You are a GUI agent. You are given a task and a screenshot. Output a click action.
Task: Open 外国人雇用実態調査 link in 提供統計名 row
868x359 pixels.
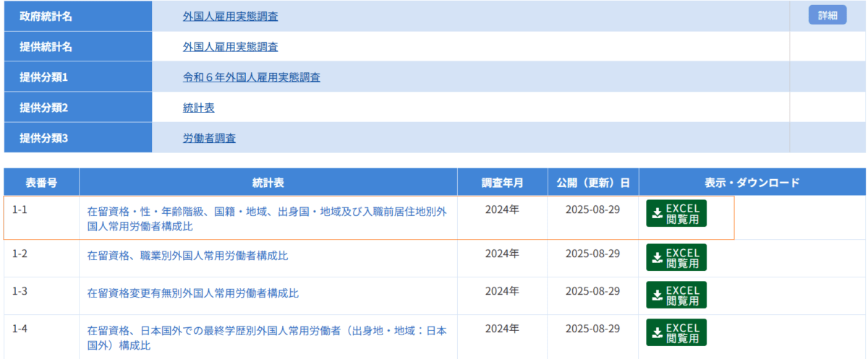click(x=230, y=47)
